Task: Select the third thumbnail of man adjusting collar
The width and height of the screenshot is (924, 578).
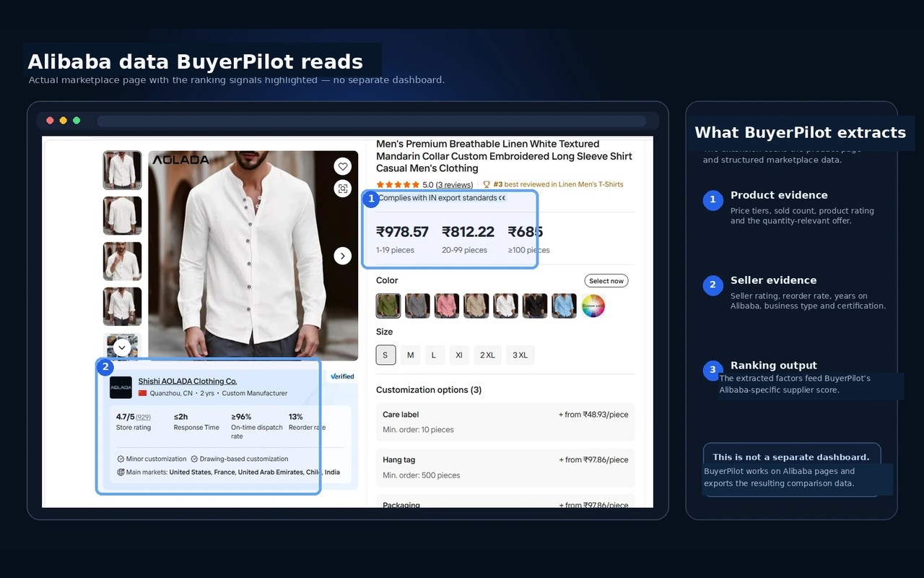Action: click(122, 261)
